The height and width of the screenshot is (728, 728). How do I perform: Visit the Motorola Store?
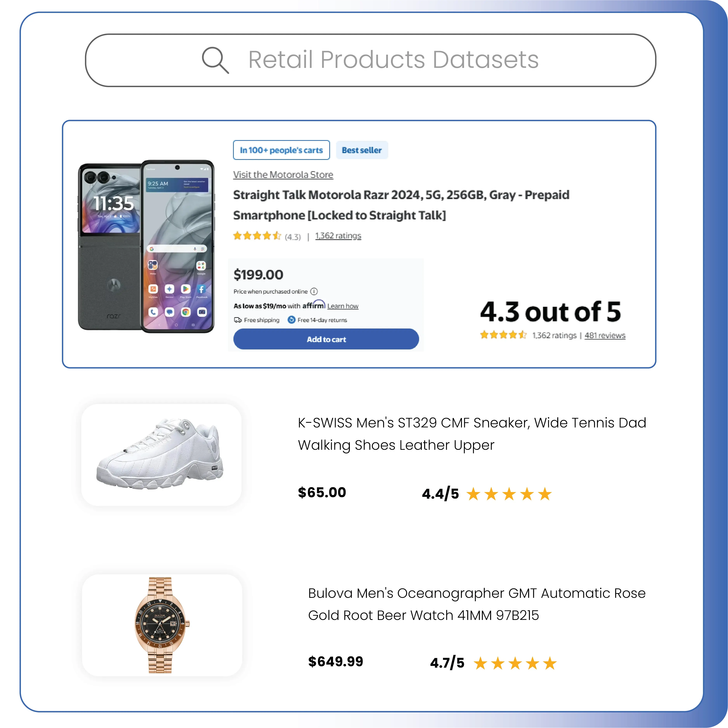pos(283,174)
